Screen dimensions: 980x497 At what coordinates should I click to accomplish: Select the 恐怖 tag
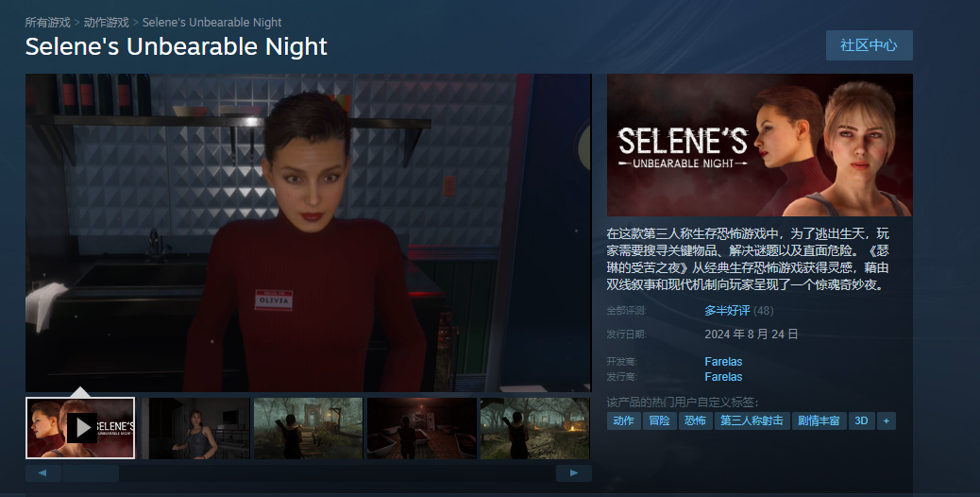(695, 420)
